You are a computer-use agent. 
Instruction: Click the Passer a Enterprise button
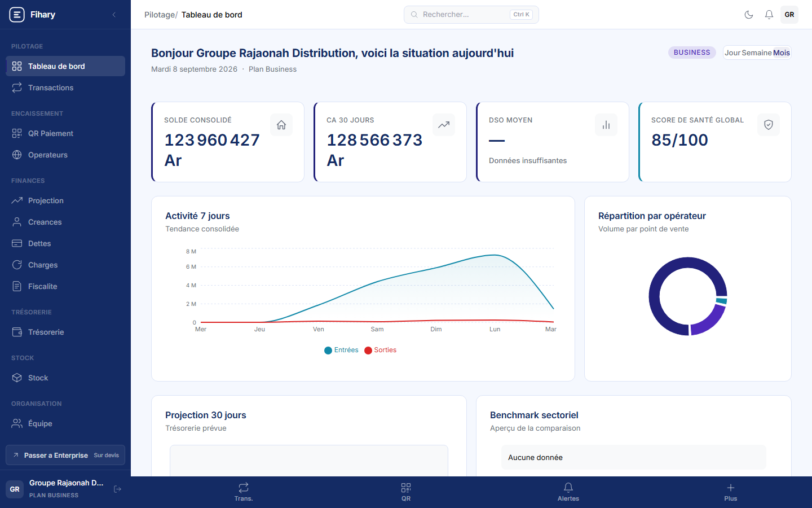click(x=65, y=455)
